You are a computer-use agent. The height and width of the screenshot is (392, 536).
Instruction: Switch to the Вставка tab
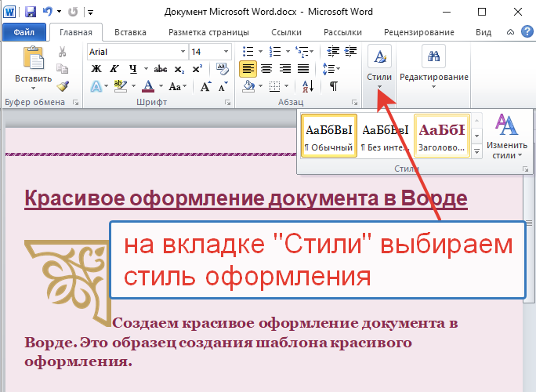coord(130,32)
